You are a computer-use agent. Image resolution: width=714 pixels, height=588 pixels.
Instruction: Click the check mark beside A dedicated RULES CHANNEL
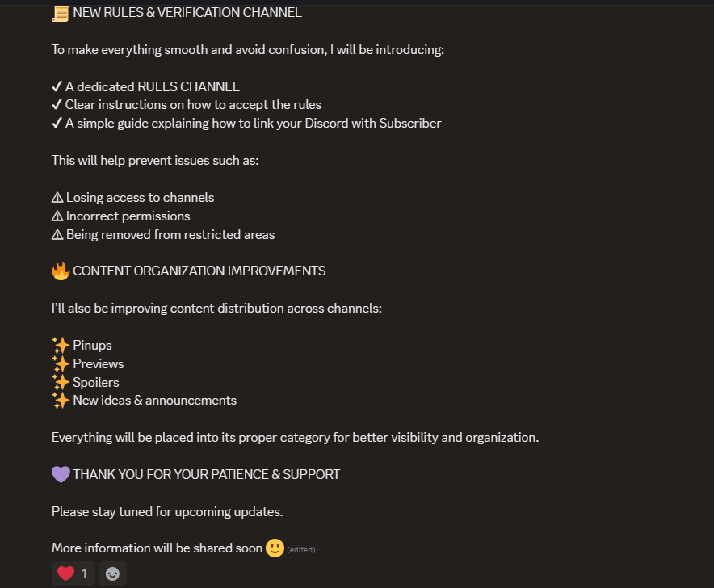(57, 86)
